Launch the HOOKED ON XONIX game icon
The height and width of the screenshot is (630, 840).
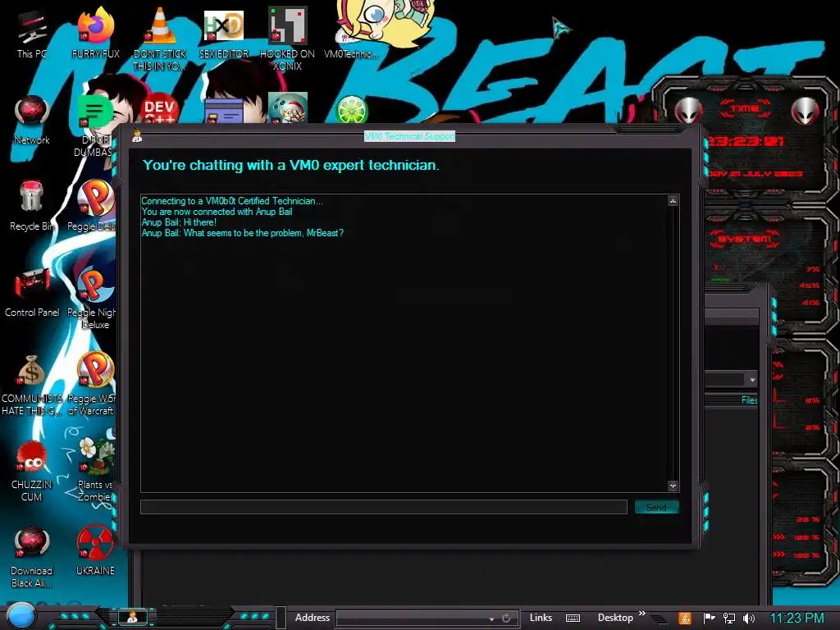(287, 39)
